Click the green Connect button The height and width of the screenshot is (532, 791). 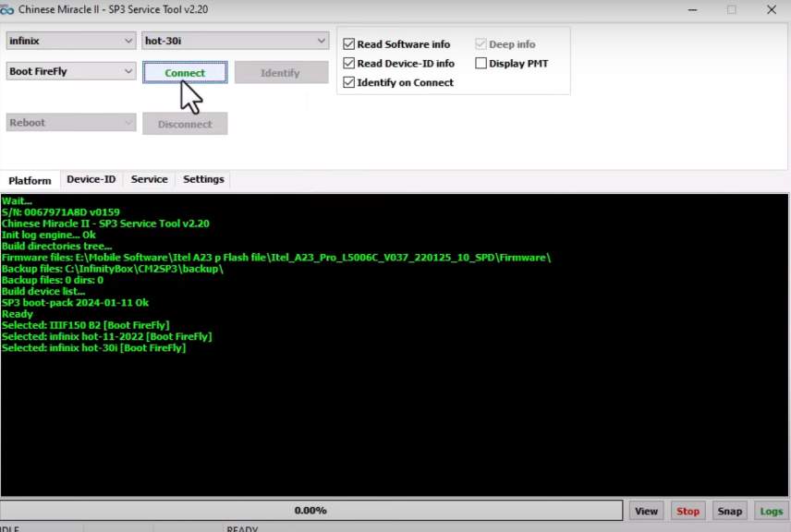click(185, 73)
